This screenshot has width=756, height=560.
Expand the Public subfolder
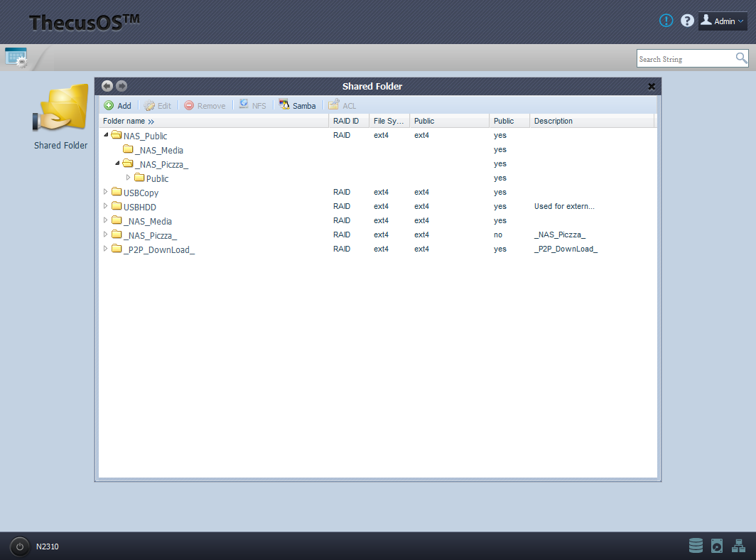[129, 178]
